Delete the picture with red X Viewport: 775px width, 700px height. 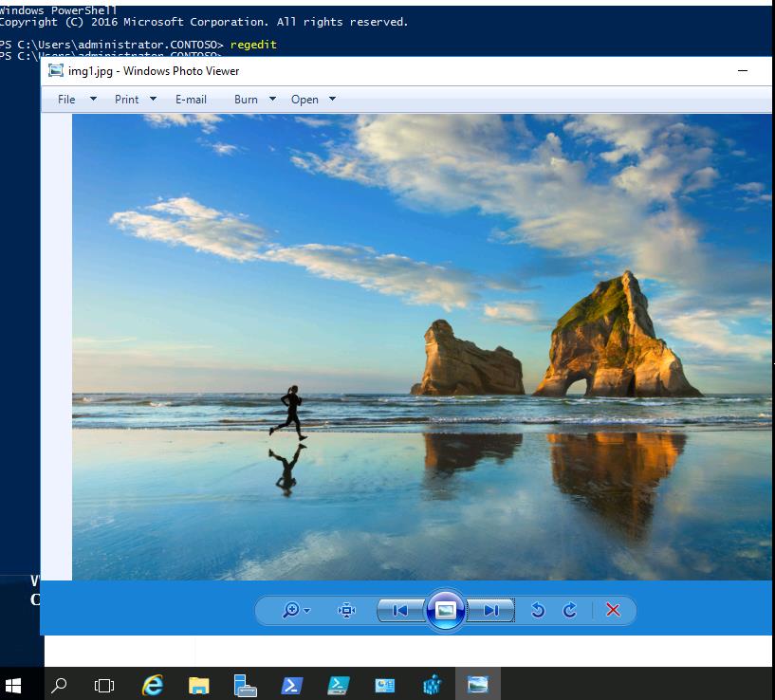tap(613, 610)
